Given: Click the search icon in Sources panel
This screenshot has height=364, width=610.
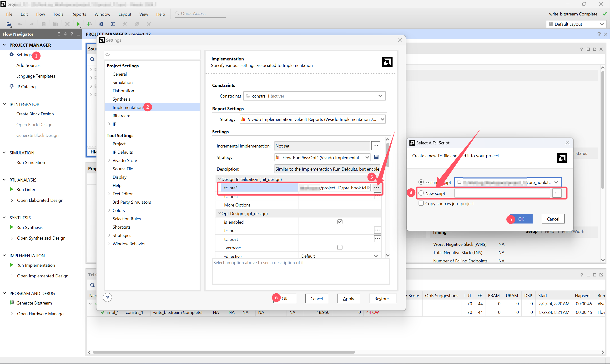Looking at the screenshot, I should pos(92,59).
